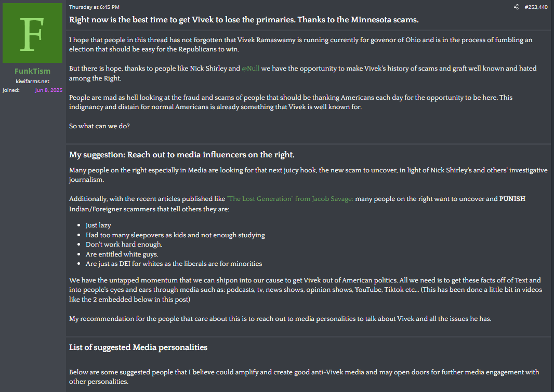Click the "Are entitled white guys." bullet
This screenshot has height=392, width=554.
coord(122,254)
